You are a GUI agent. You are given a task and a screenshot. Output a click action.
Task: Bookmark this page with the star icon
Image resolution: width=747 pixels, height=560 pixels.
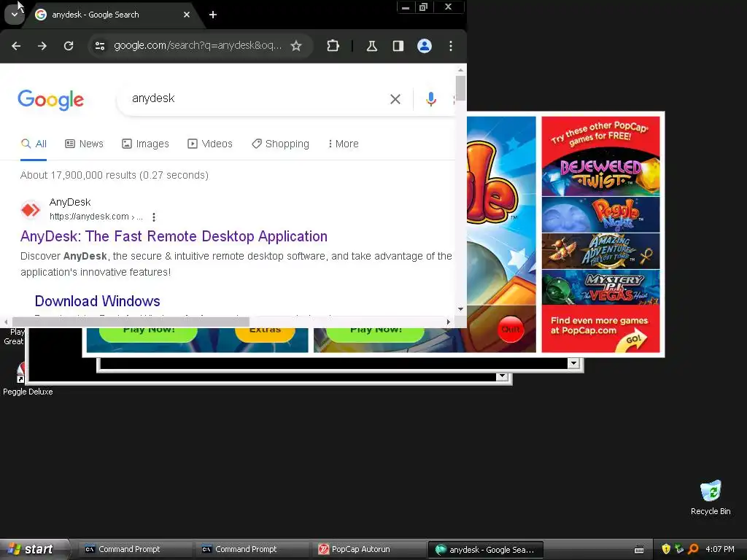tap(296, 46)
